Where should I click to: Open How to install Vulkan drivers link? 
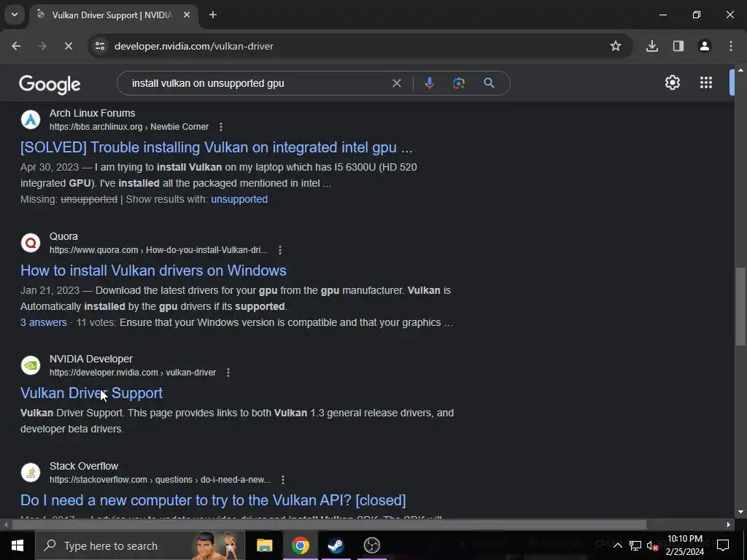point(153,271)
